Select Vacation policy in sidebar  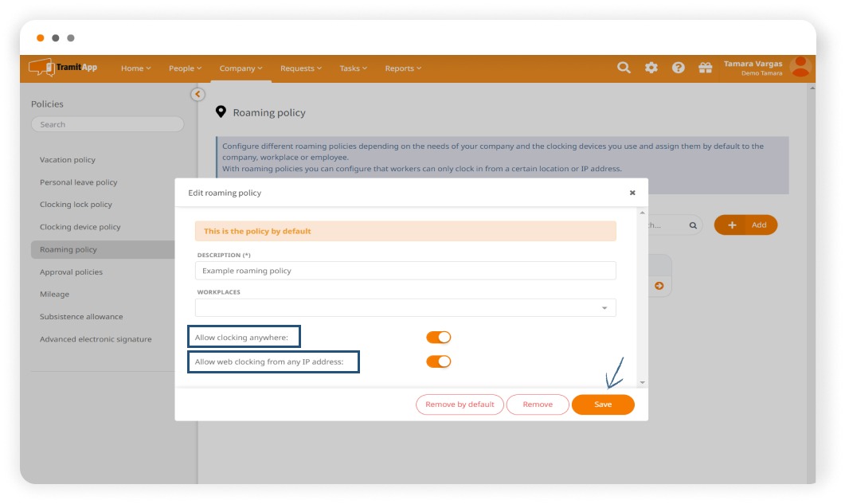pos(68,160)
